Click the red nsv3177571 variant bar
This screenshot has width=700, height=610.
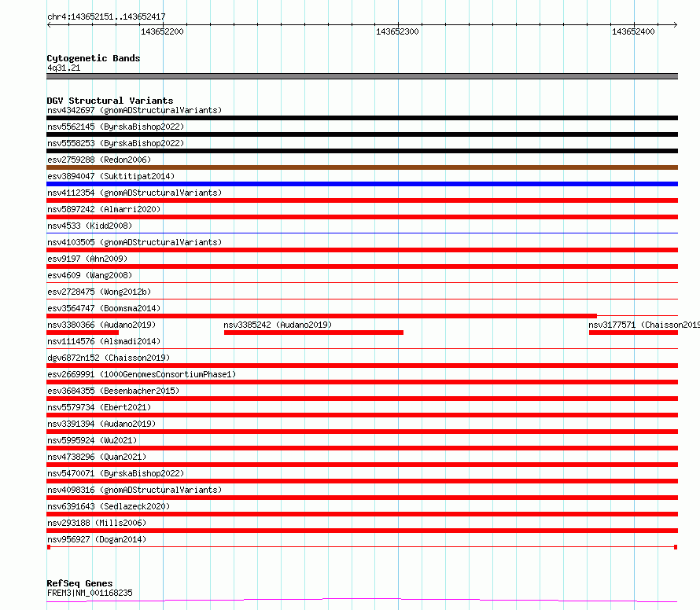(x=633, y=333)
